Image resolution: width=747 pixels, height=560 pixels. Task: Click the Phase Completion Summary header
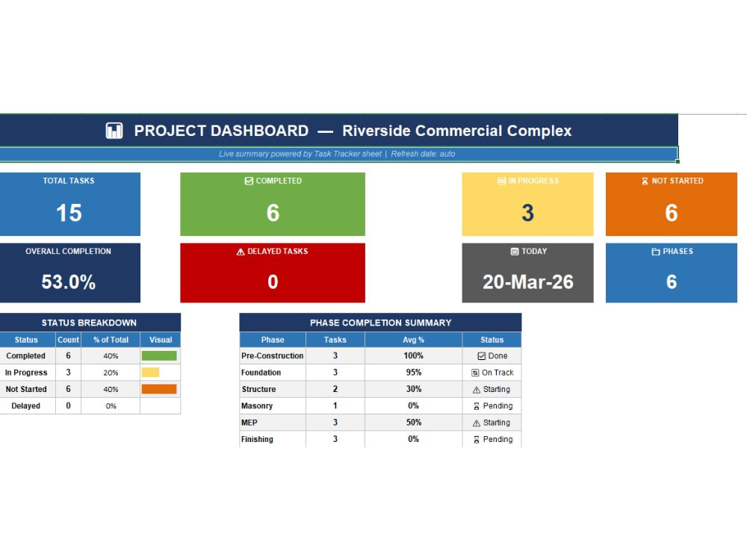[380, 323]
